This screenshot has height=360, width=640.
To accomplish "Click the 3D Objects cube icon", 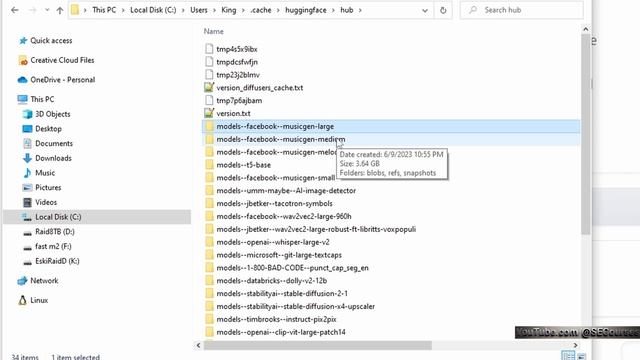I will click(x=27, y=114).
